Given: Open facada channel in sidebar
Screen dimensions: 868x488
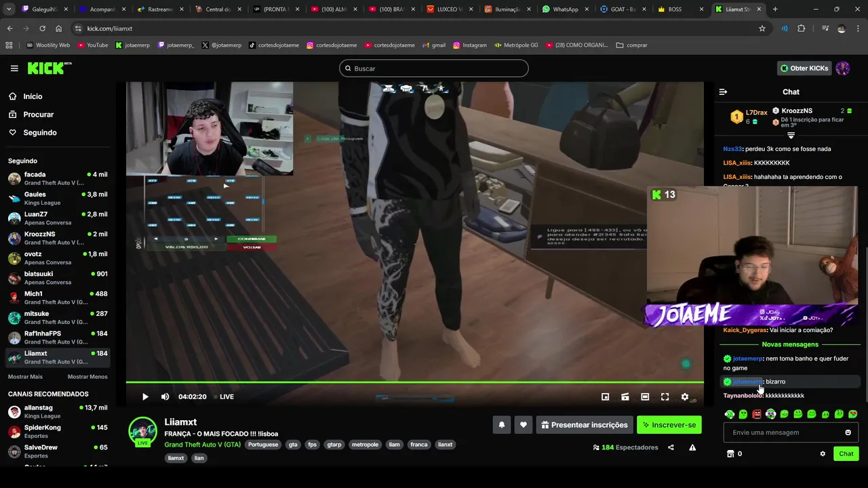Looking at the screenshot, I should point(58,179).
